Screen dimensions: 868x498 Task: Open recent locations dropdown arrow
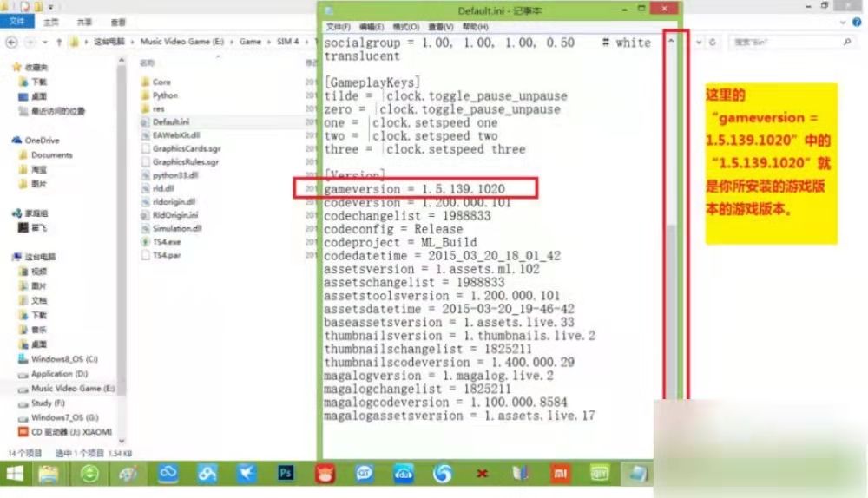[x=44, y=42]
